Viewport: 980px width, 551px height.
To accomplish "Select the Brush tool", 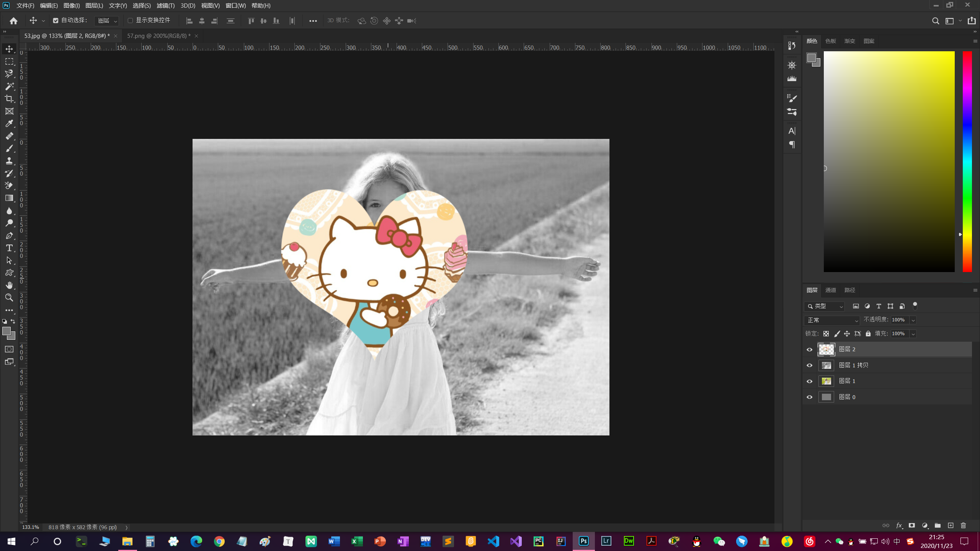I will [x=9, y=148].
